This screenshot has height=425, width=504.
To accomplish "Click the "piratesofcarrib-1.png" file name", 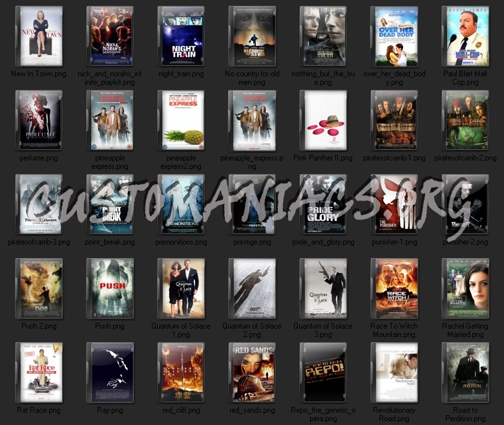I will [x=394, y=158].
